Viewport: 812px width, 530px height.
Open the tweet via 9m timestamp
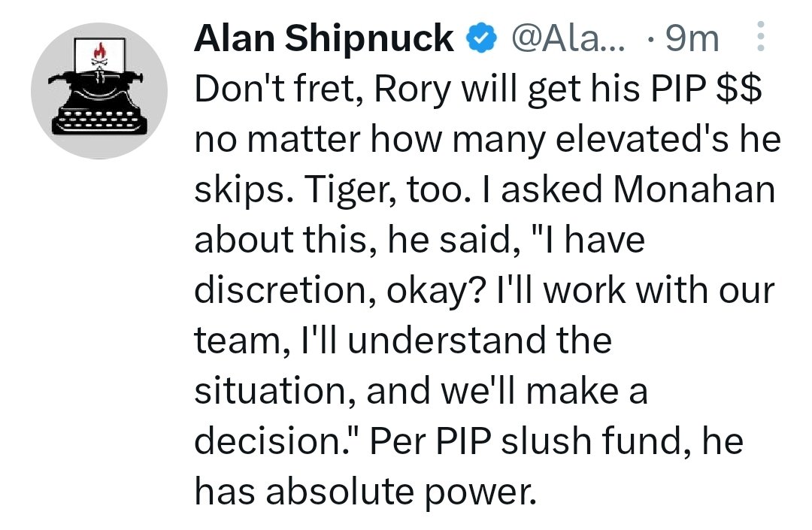pos(692,38)
